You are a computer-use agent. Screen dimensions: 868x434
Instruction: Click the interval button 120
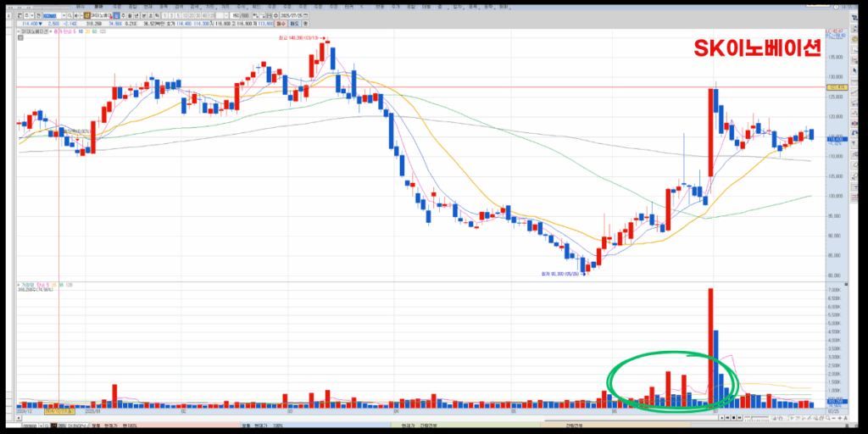[211, 15]
